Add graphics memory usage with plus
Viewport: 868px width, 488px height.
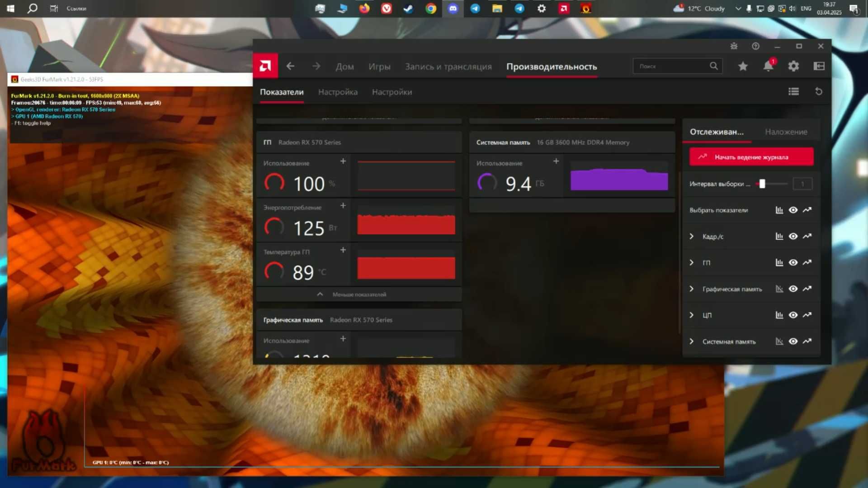[343, 339]
